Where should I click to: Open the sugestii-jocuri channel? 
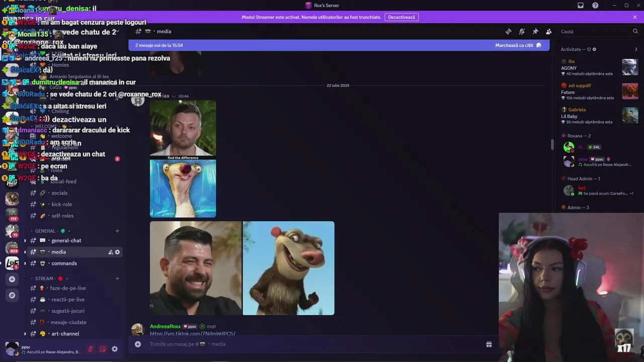pos(74,311)
